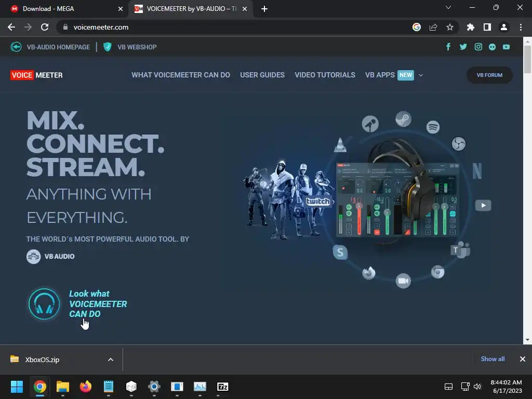The image size is (532, 399).
Task: Open the Chrome tab search dropdown
Action: tap(448, 7)
